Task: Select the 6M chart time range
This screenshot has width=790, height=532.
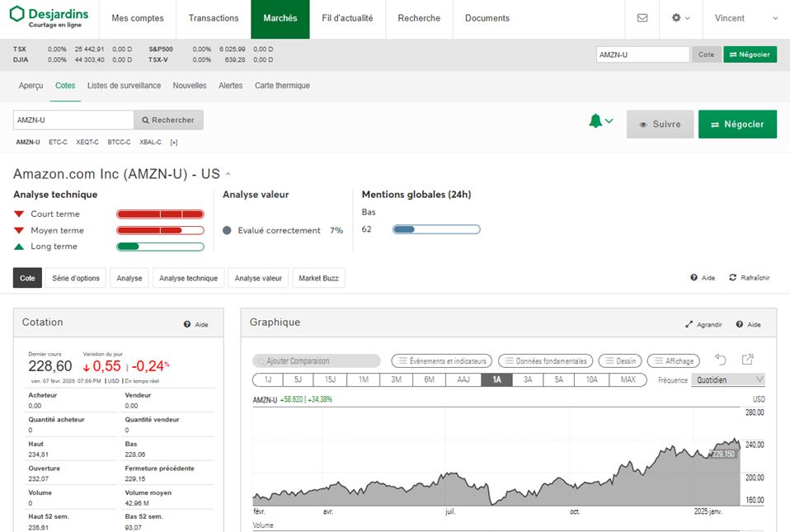Action: [429, 380]
